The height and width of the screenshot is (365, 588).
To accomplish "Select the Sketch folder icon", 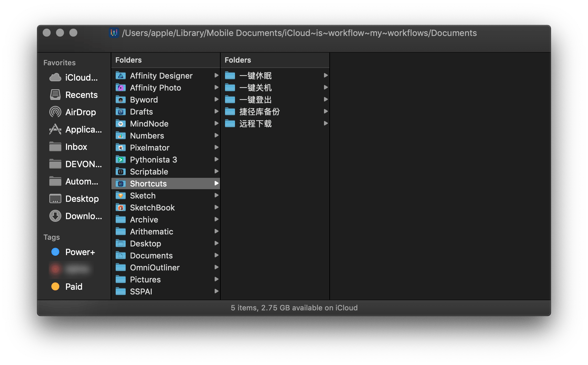I will [121, 195].
